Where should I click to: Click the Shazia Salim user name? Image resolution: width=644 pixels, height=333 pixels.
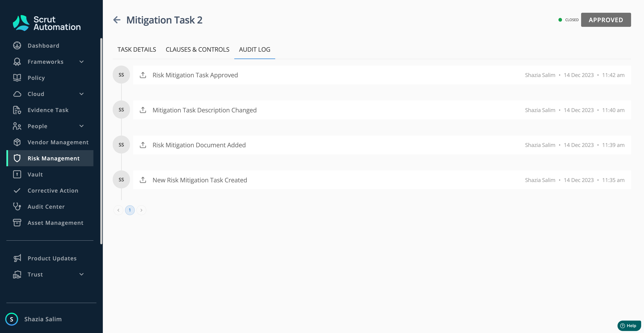[x=43, y=319]
